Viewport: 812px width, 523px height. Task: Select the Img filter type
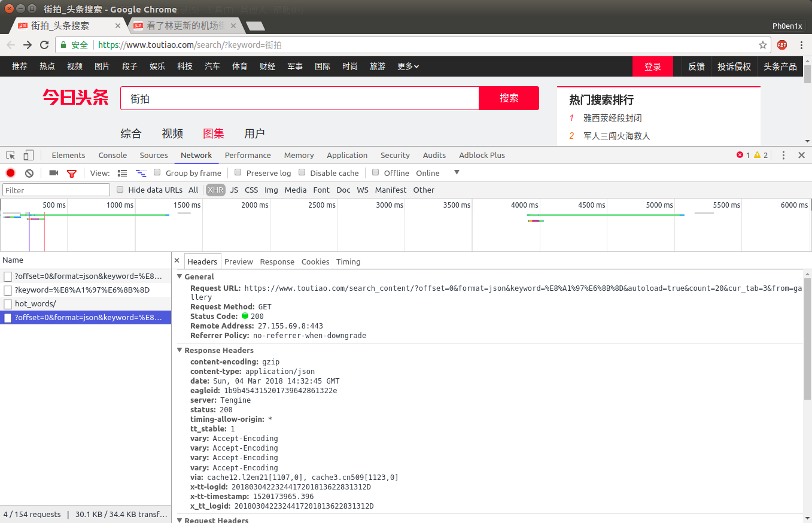pyautogui.click(x=271, y=190)
